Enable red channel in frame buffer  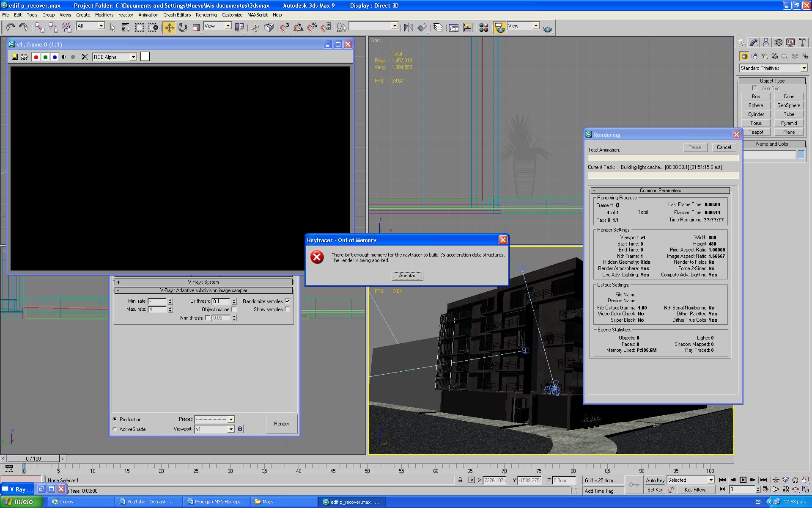36,57
